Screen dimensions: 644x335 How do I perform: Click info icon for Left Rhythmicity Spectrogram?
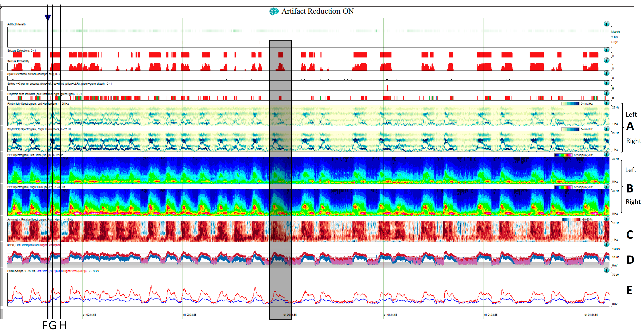pos(607,103)
